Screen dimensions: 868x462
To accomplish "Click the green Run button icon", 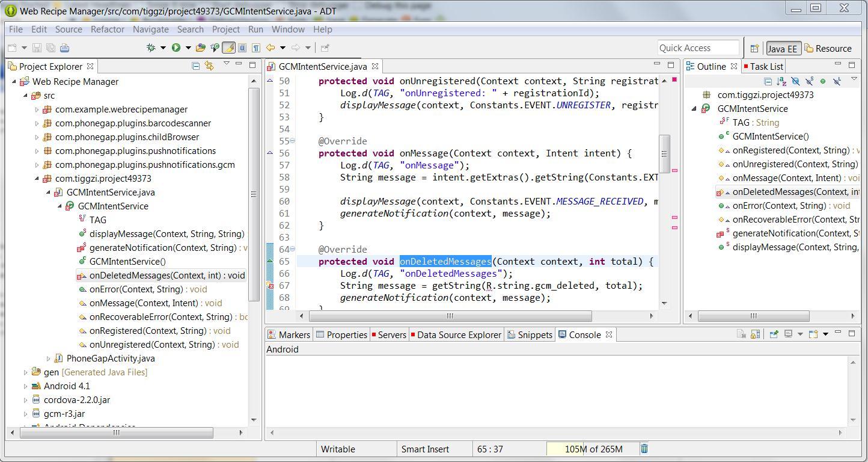I will tap(176, 48).
